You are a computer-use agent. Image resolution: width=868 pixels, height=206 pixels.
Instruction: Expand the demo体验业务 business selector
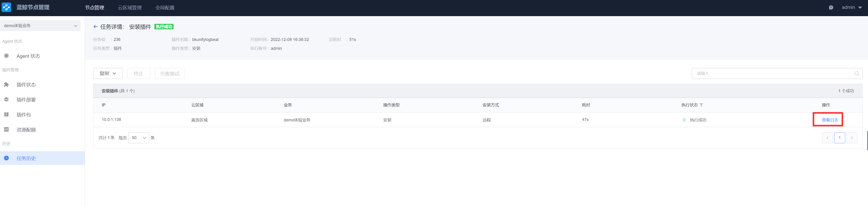(41, 26)
